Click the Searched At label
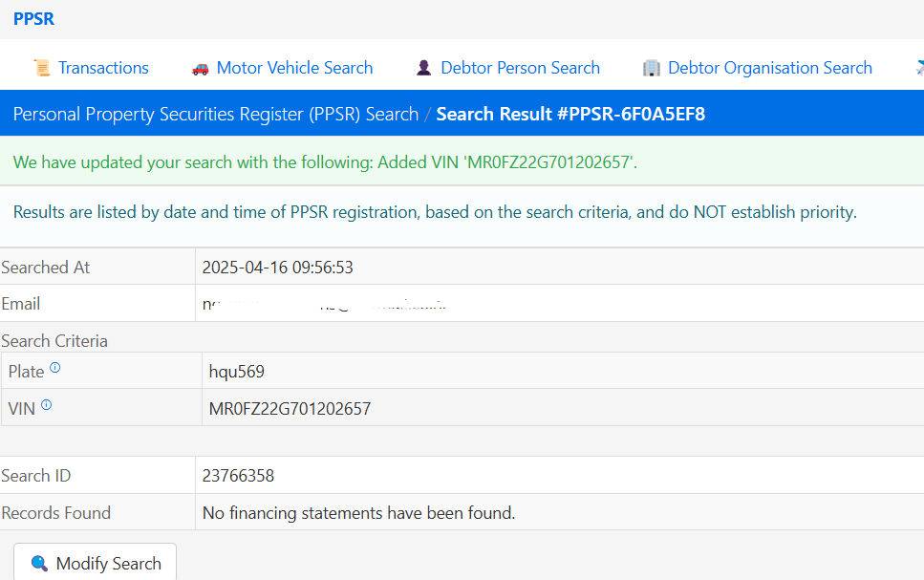 click(x=45, y=268)
